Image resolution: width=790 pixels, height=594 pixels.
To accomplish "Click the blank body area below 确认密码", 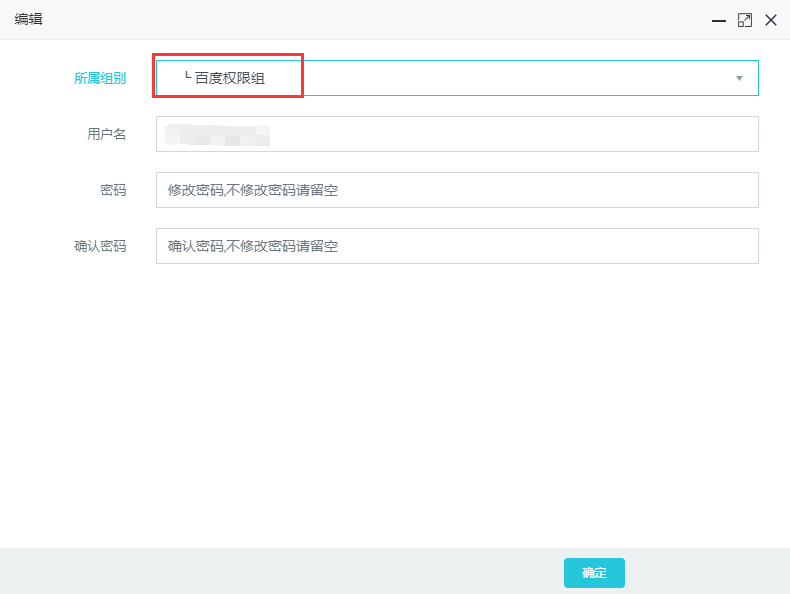I will tap(400, 400).
